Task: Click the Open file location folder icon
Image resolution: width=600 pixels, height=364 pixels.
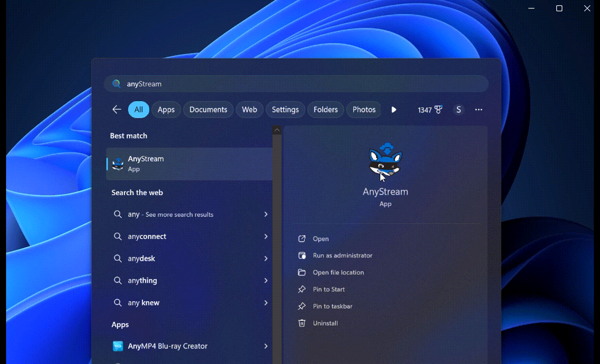Action: coord(302,273)
